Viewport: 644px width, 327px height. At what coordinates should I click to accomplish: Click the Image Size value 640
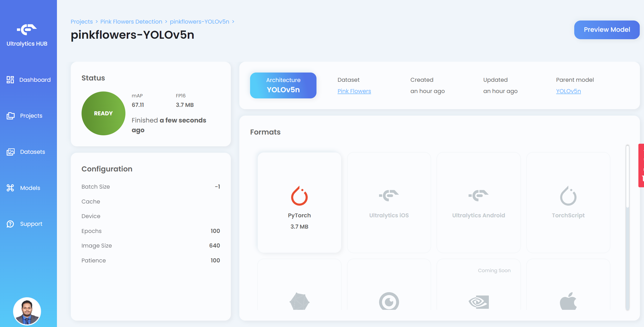point(215,246)
